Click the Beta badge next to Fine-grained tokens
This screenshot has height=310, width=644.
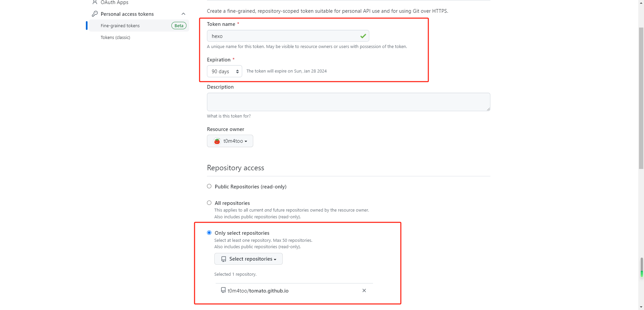pos(179,26)
